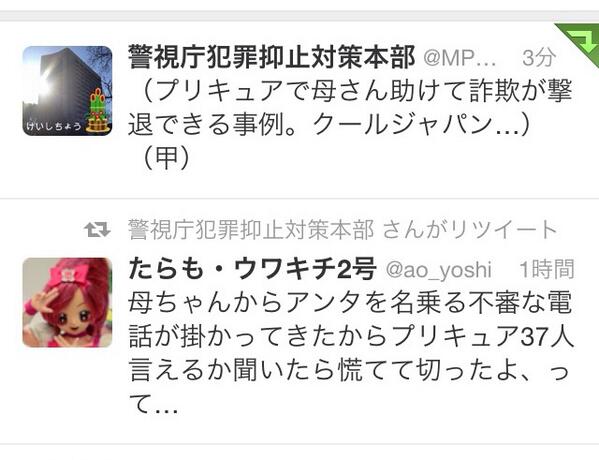Open the tweet text starting with プリキュアで母さん助けて
The width and height of the screenshot is (599, 460).
click(x=350, y=123)
